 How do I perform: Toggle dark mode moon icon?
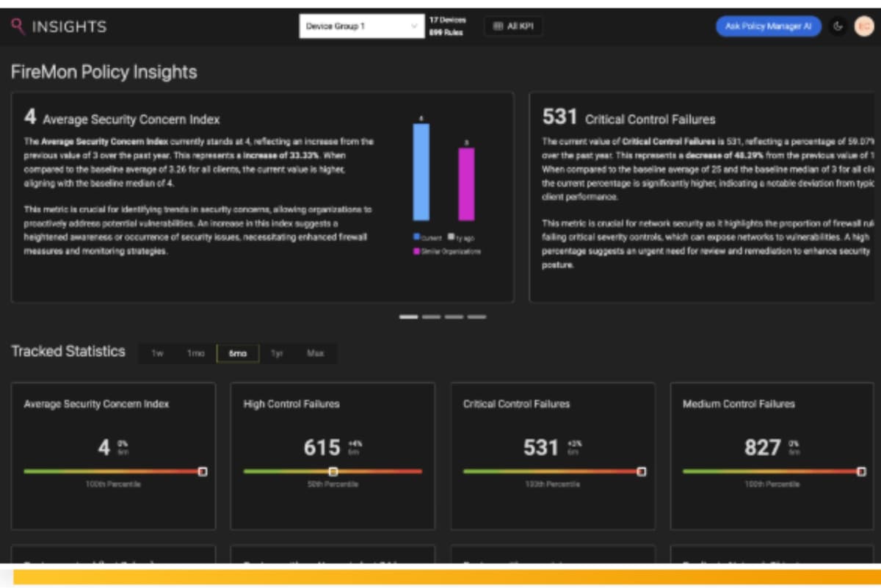[838, 26]
